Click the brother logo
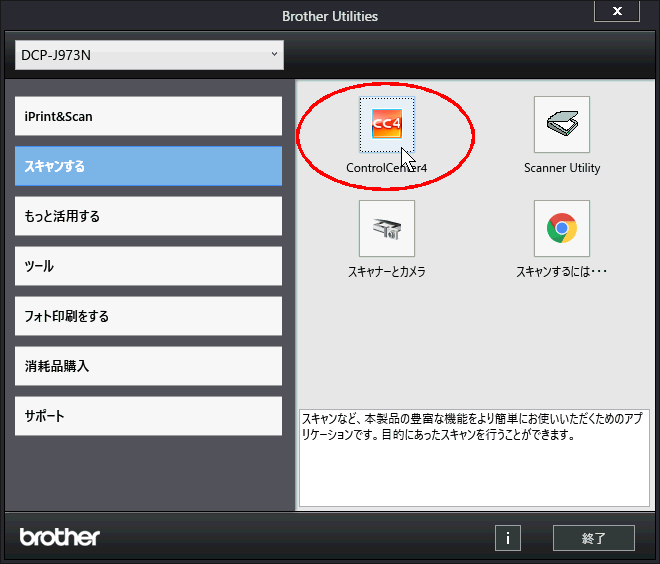The image size is (660, 564). [x=60, y=537]
